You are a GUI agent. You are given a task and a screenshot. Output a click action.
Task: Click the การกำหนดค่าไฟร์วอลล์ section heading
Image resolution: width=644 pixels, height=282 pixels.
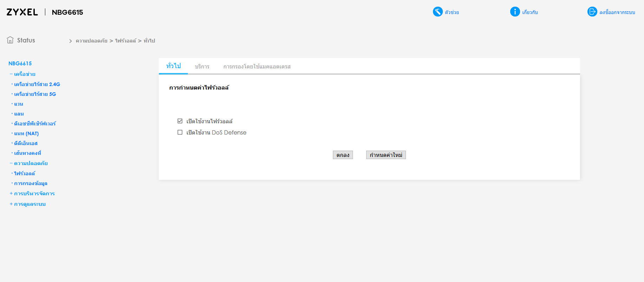pos(199,87)
